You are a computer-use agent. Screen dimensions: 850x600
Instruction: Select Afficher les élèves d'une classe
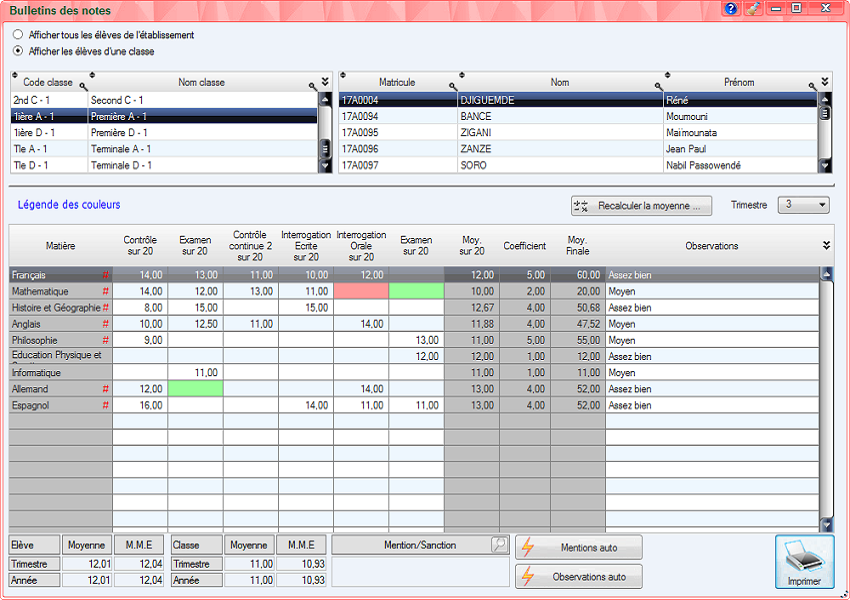click(x=18, y=51)
